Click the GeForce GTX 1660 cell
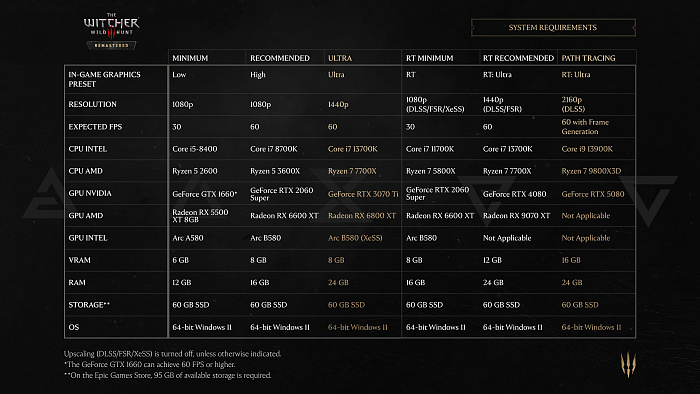This screenshot has width=700, height=394. (204, 194)
